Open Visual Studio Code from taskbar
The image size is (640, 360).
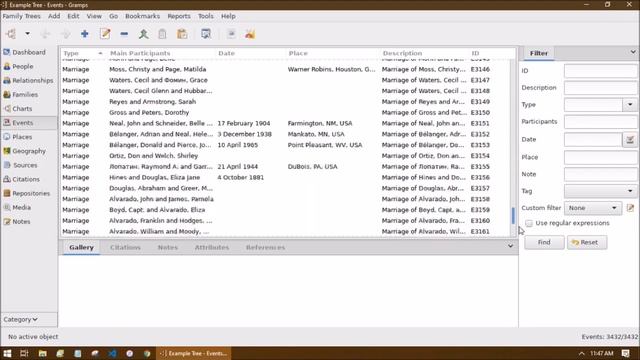[x=112, y=353]
